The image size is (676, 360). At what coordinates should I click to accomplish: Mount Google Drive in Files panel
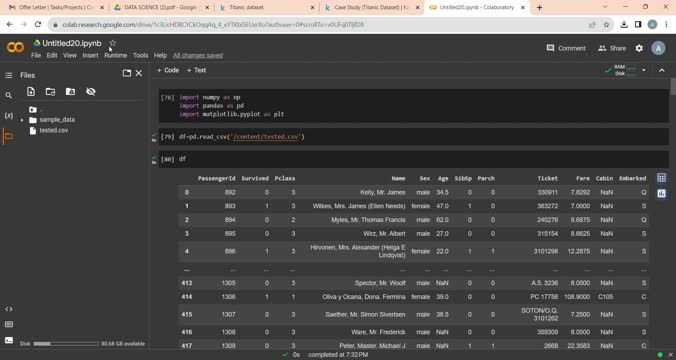pyautogui.click(x=70, y=91)
